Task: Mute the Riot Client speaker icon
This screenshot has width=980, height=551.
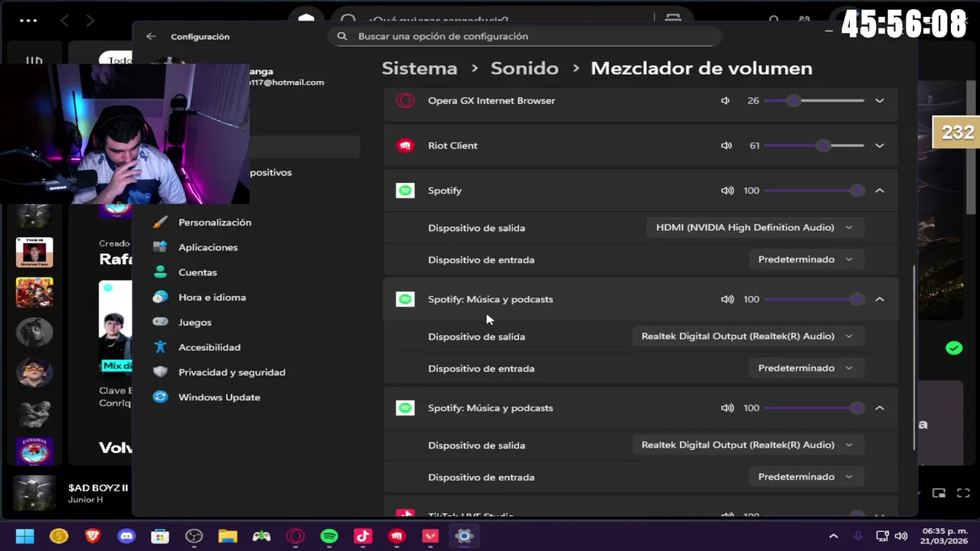Action: [727, 145]
